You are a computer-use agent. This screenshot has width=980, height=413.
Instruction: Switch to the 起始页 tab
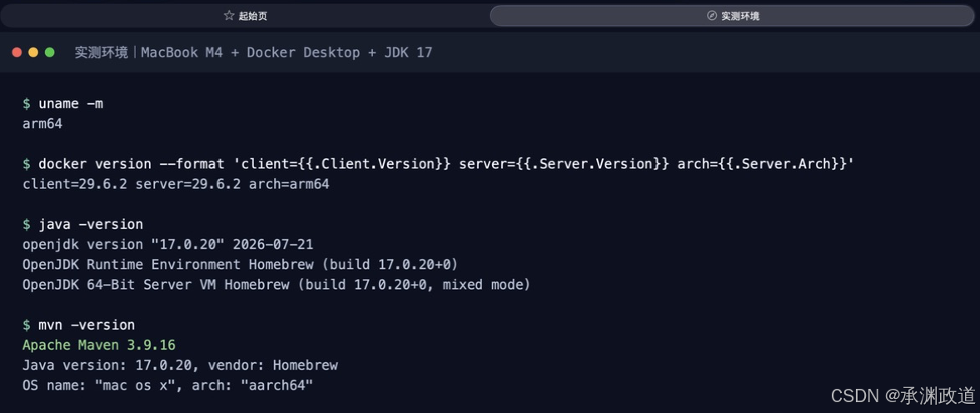(245, 16)
